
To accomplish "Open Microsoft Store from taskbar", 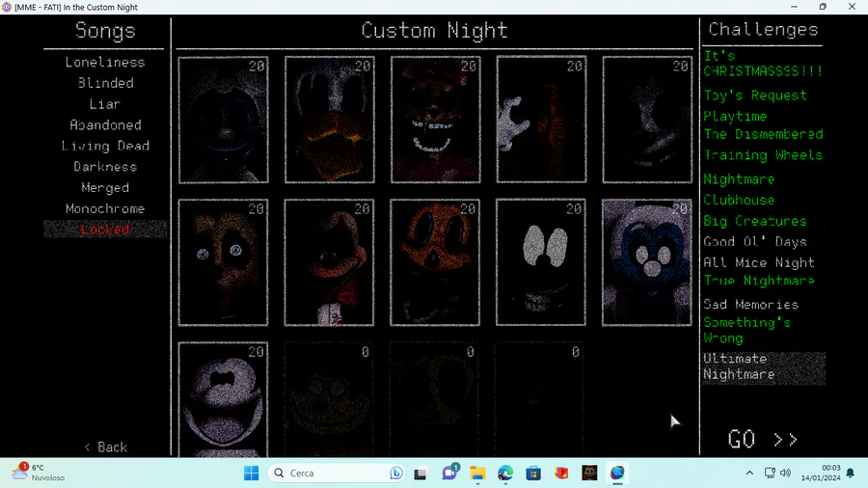I will click(x=533, y=474).
